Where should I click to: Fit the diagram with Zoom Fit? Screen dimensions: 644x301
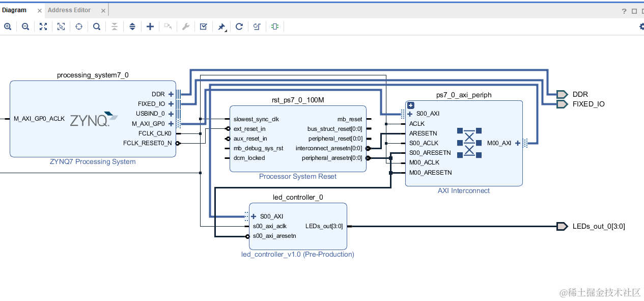click(x=43, y=26)
